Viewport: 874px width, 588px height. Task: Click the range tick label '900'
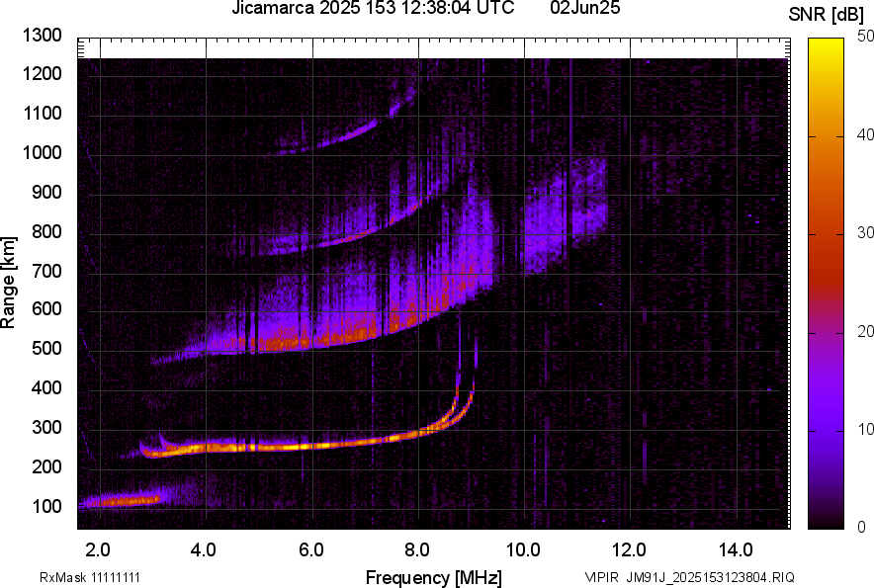(46, 192)
